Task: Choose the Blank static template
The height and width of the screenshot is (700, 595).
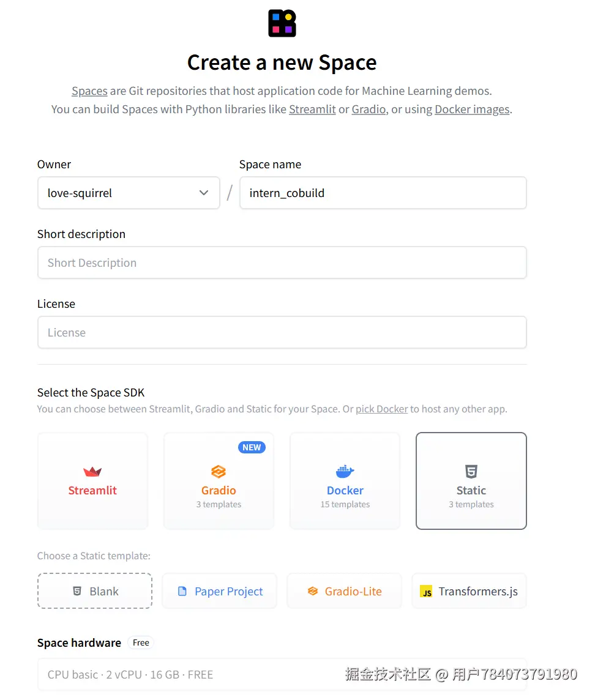Action: [95, 591]
